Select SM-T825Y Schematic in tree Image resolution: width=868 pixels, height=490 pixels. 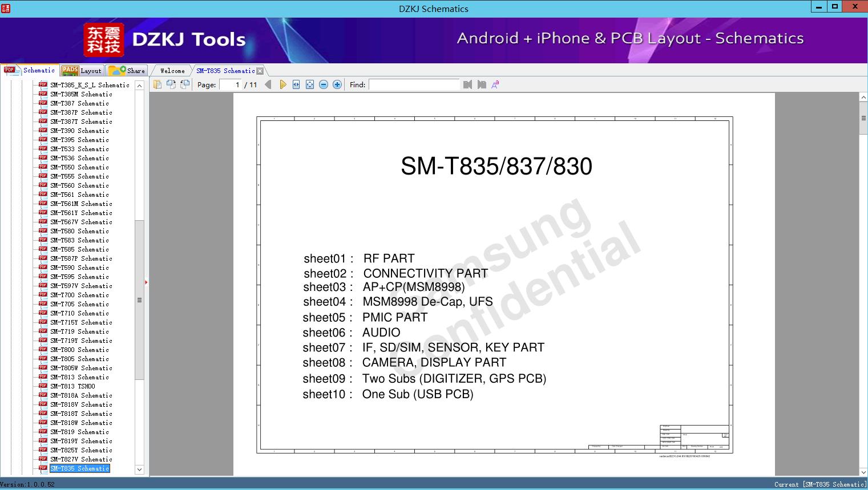coord(81,450)
